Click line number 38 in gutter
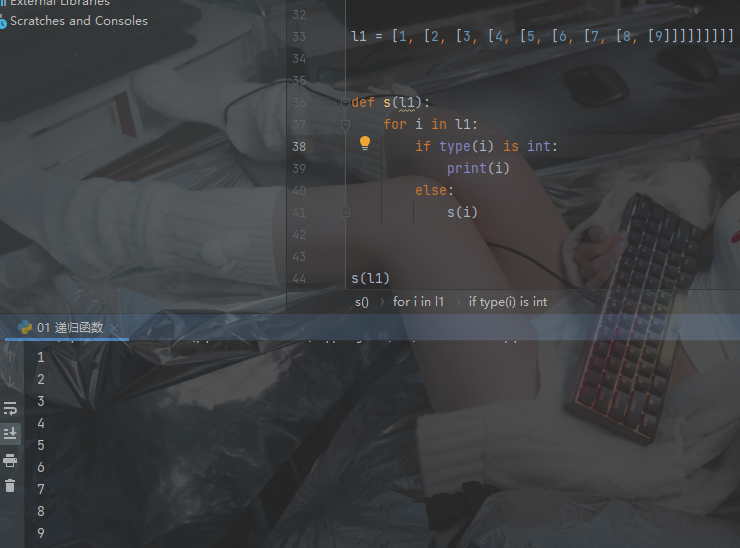The width and height of the screenshot is (740, 548). click(299, 147)
